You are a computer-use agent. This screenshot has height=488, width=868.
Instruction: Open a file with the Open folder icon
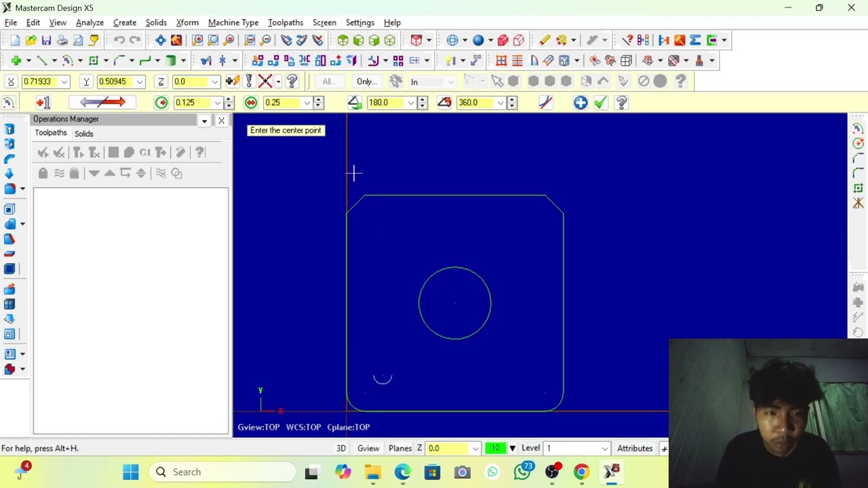point(31,41)
